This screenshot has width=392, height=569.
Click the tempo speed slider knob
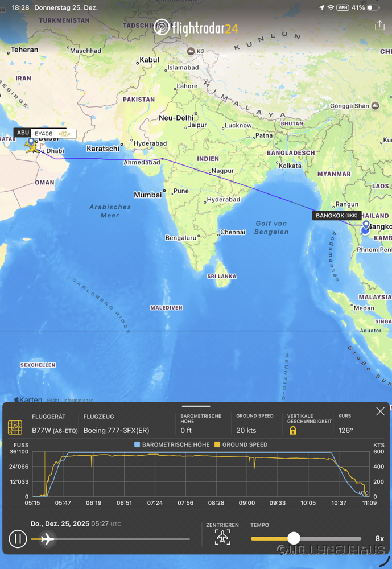click(x=294, y=538)
